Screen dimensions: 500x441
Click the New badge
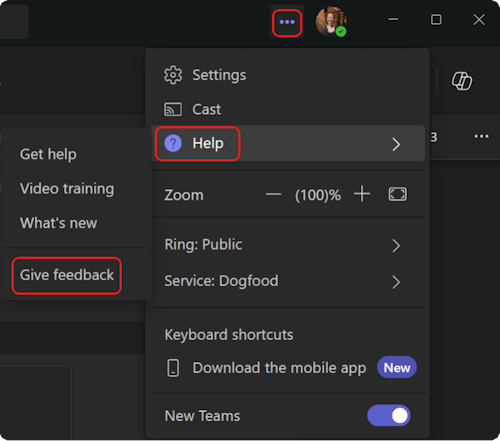pyautogui.click(x=397, y=368)
